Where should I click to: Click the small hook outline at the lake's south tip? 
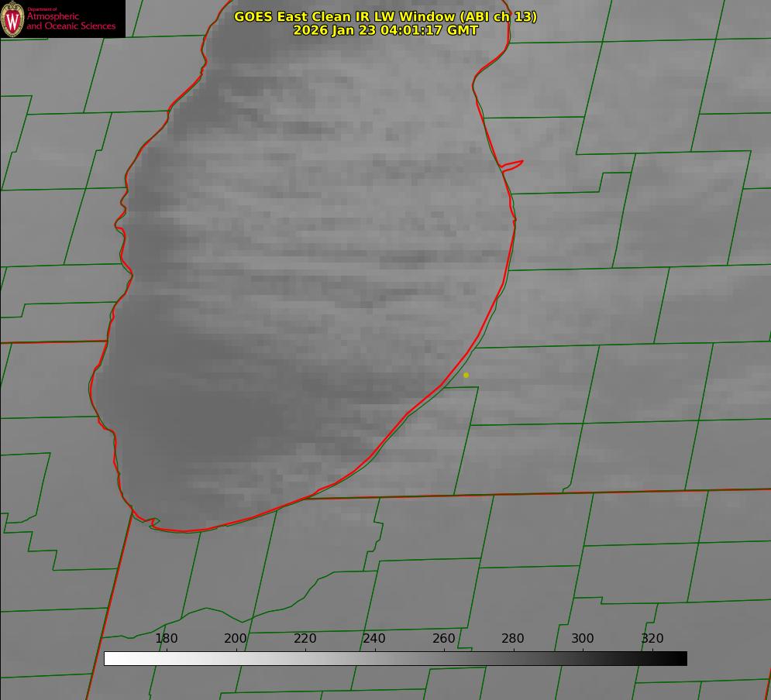[153, 523]
